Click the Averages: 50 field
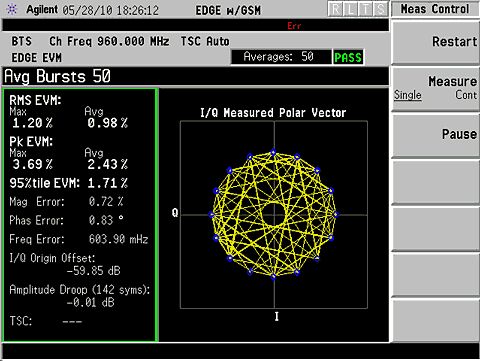 281,57
